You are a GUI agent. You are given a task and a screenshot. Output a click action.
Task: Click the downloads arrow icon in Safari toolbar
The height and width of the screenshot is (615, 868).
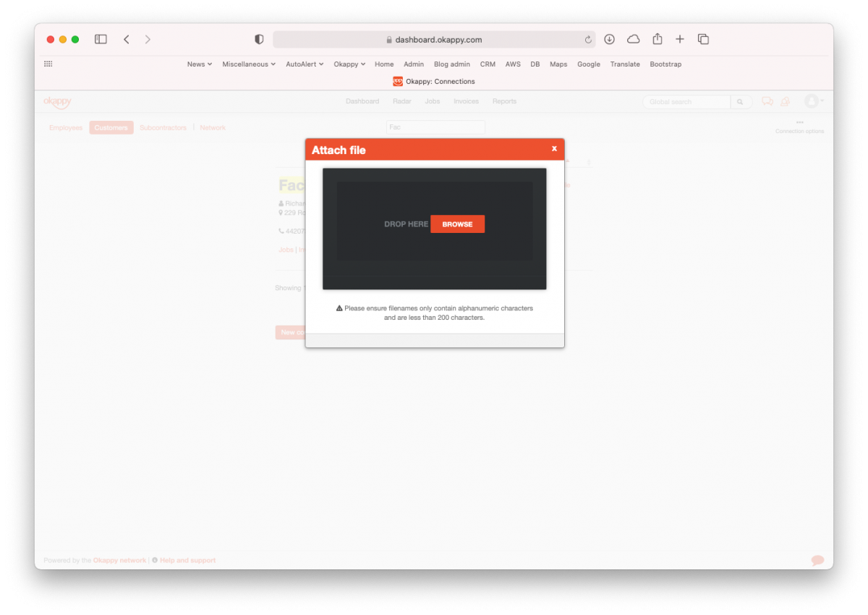click(610, 39)
